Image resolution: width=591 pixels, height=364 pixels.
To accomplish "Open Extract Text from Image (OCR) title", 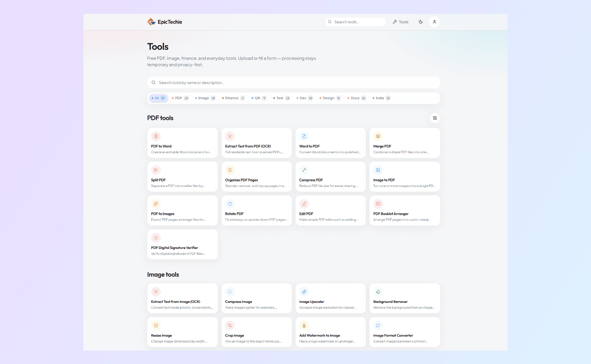I will (176, 302).
